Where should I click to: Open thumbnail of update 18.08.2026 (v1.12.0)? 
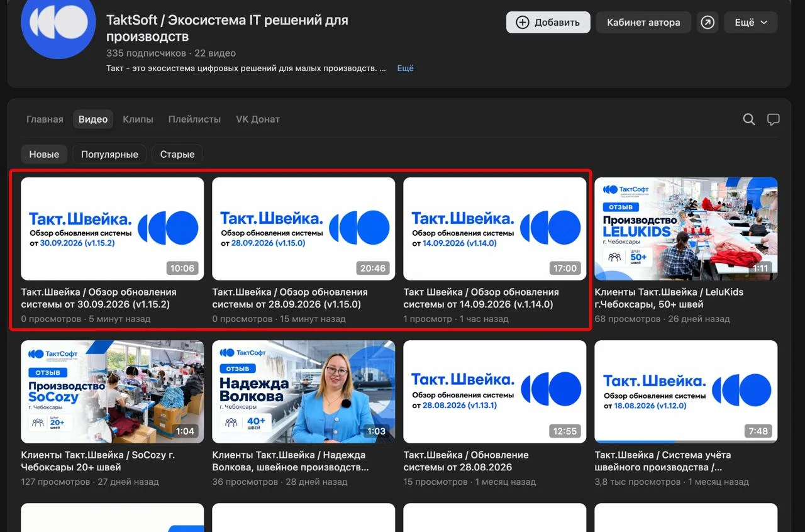click(x=686, y=392)
